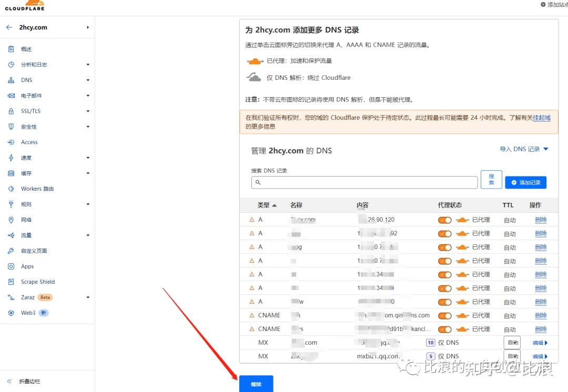Expand the 导入 DNS 记录 dropdown
This screenshot has height=392, width=568.
523,149
